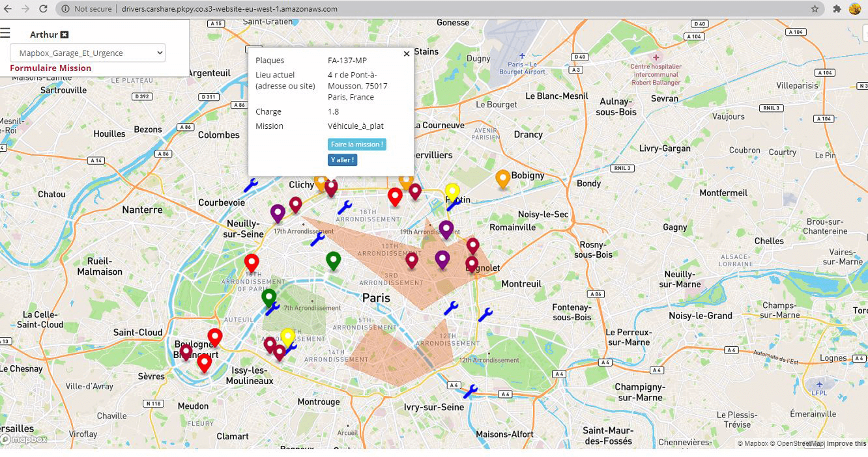This screenshot has width=868, height=457.
Task: Reload the page with the browser refresh button
Action: [43, 9]
